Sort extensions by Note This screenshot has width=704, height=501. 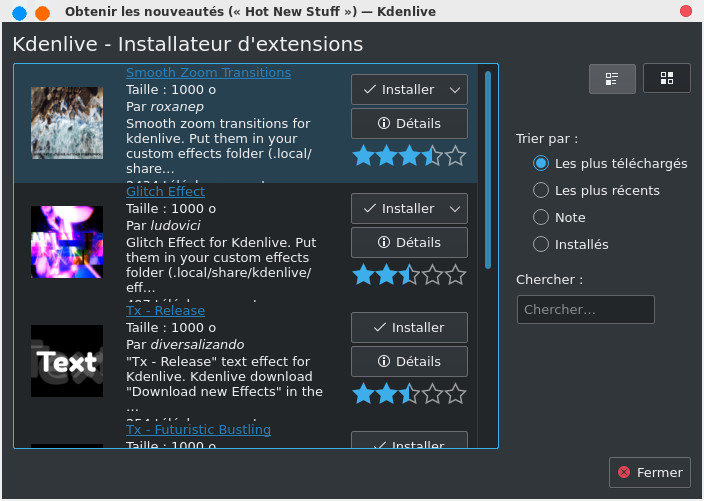(559, 217)
